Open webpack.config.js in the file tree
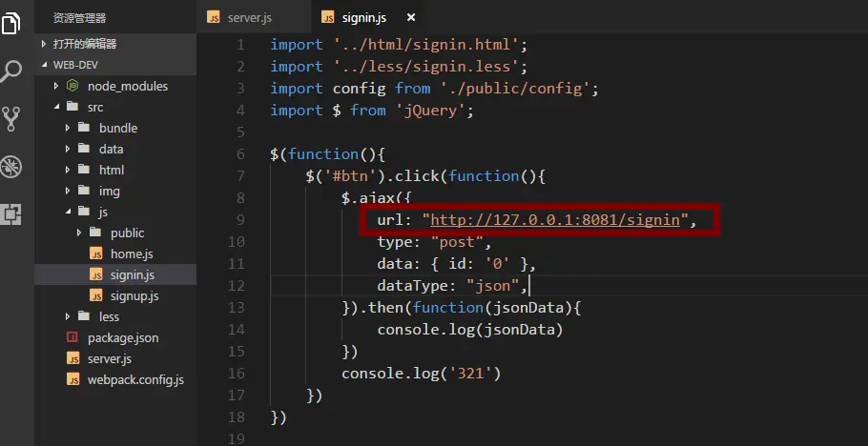This screenshot has width=868, height=446. click(x=115, y=379)
